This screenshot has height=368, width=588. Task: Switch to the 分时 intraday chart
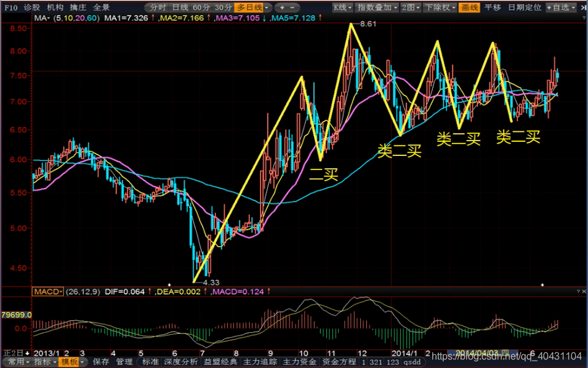(158, 7)
